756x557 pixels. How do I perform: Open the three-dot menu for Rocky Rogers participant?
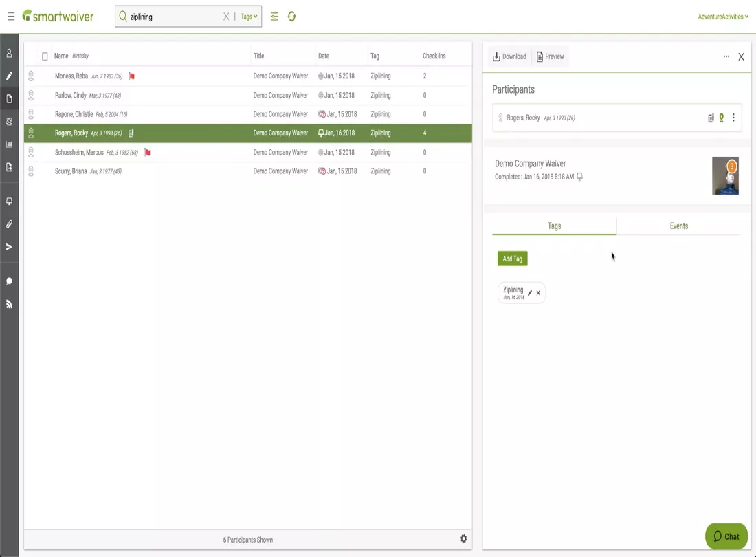pos(733,118)
